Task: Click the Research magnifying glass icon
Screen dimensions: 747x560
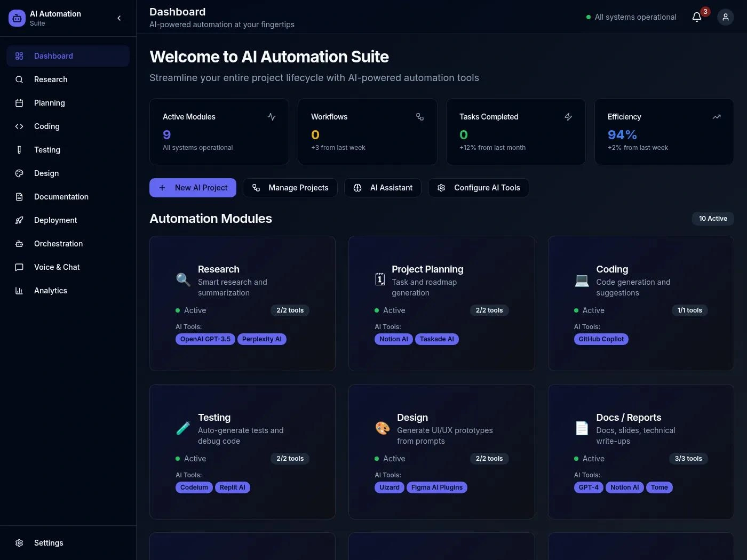Action: (x=183, y=279)
